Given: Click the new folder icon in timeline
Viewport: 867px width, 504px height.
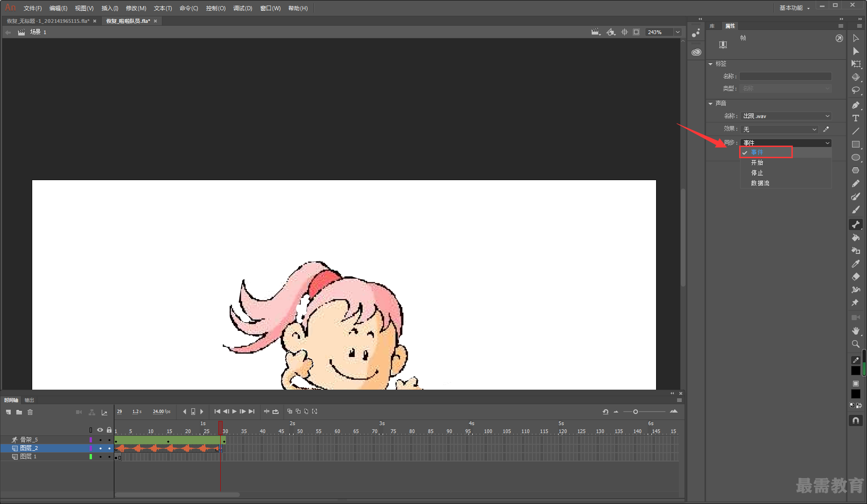Looking at the screenshot, I should pyautogui.click(x=19, y=412).
